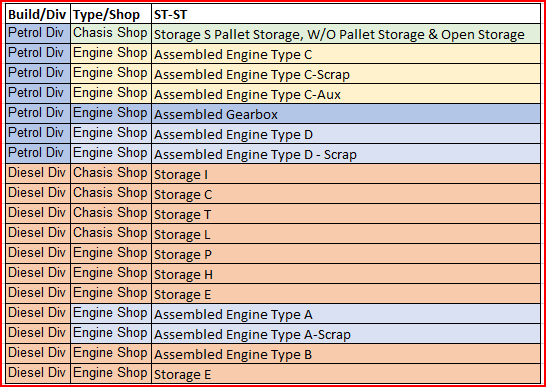This screenshot has height=387, width=546.
Task: Select the Type/Shop header cell
Action: point(111,14)
